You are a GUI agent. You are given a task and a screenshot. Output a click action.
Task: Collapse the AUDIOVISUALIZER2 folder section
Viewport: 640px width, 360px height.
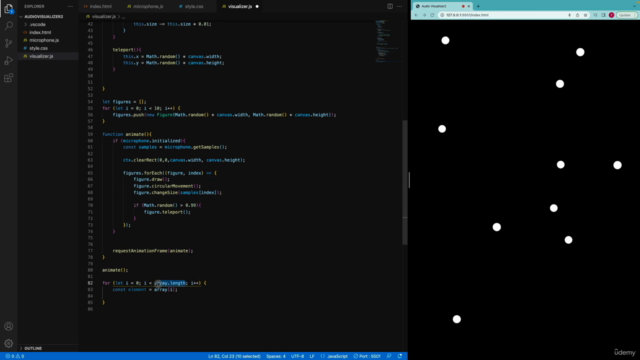(43, 17)
